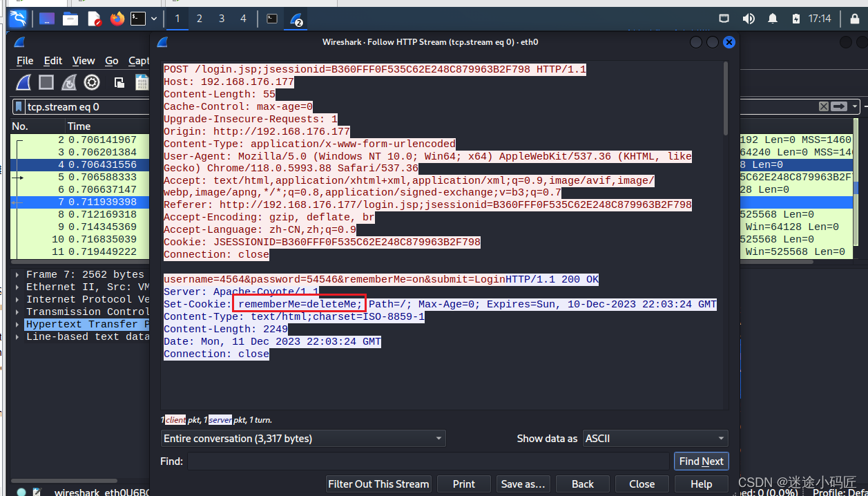Expand the Frame 7 tree node
Viewport: 868px width, 496px height.
pyautogui.click(x=17, y=274)
